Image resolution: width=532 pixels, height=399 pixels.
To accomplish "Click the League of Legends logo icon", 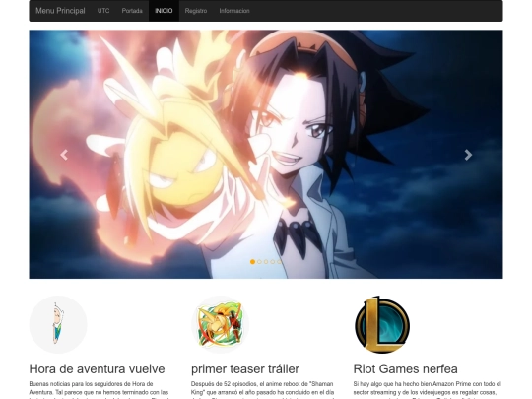I will 382,324.
